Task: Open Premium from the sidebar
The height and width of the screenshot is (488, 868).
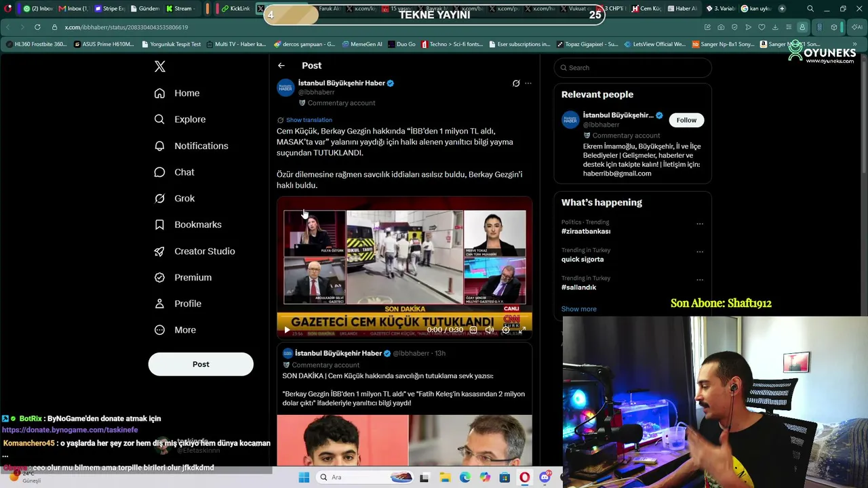Action: 183,277
